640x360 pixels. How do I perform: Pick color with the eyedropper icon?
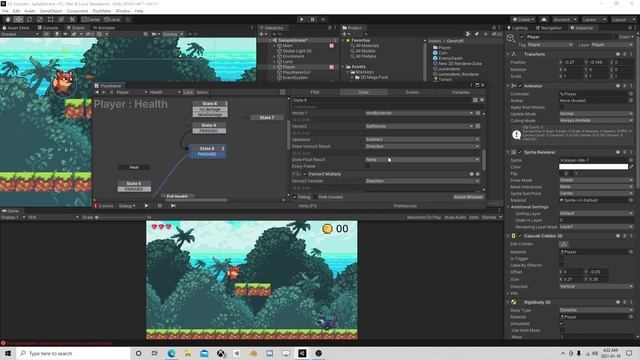pos(631,167)
